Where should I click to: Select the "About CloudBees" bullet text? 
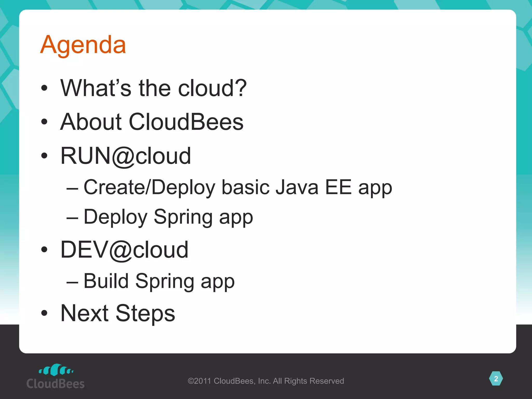[x=152, y=122]
